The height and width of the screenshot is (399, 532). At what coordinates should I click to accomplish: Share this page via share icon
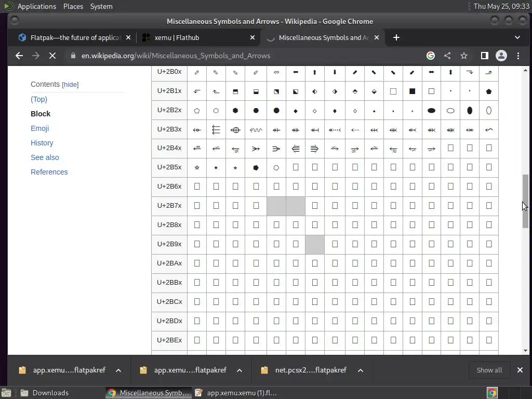point(447,56)
